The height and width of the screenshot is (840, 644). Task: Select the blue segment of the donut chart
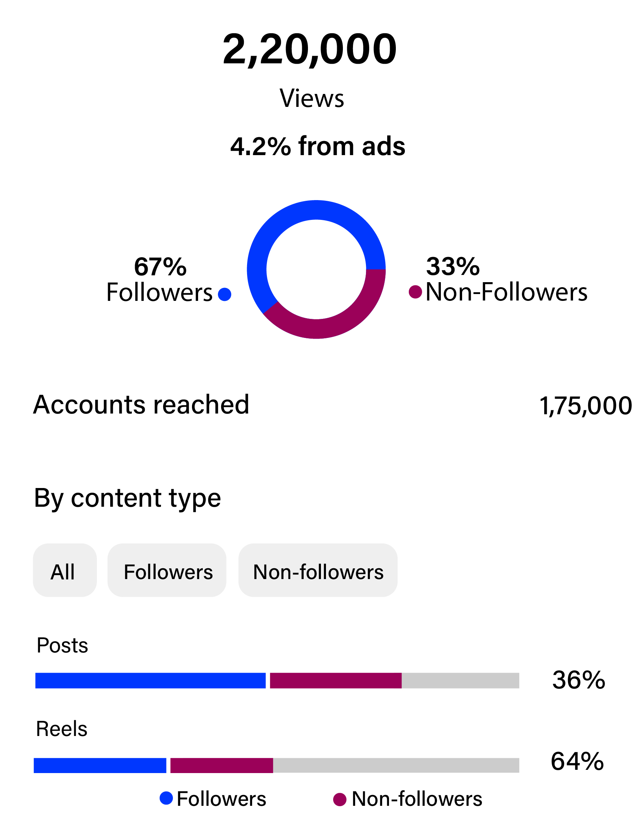click(276, 230)
